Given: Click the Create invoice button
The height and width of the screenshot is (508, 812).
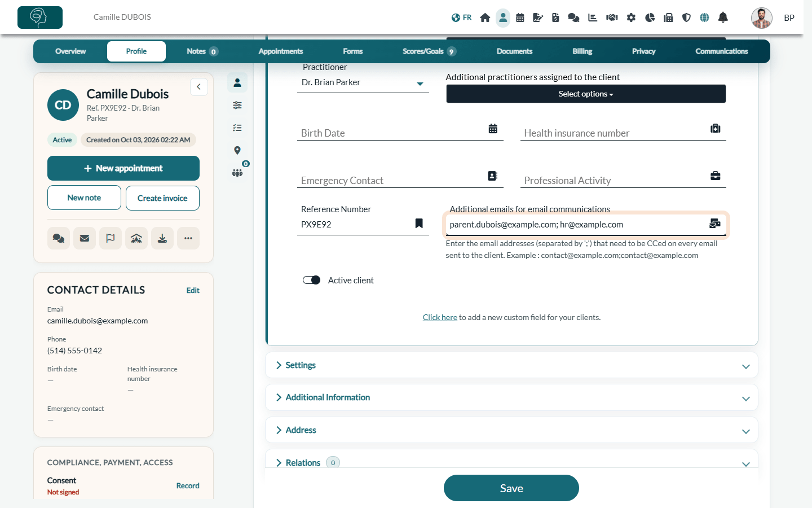Looking at the screenshot, I should [x=162, y=198].
